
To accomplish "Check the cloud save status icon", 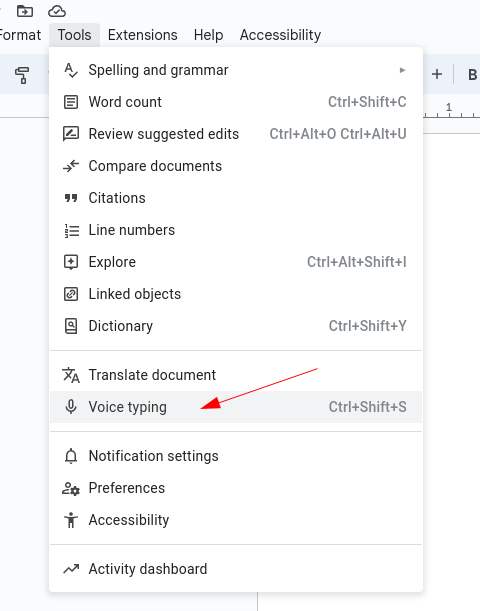I will point(57,11).
